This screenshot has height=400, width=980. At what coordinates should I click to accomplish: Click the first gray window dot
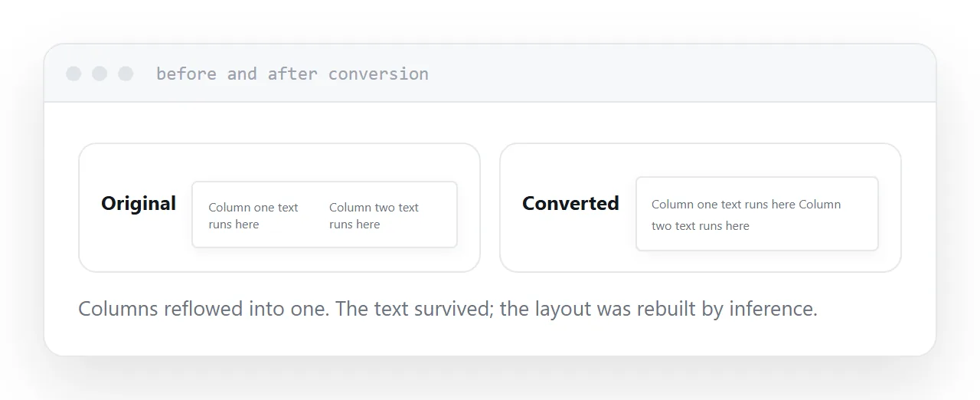[73, 74]
